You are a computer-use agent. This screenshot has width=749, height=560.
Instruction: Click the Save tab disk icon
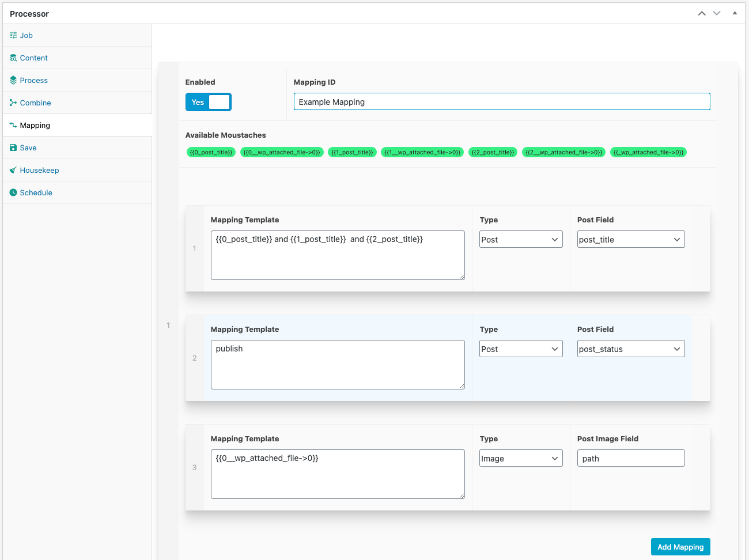point(13,147)
